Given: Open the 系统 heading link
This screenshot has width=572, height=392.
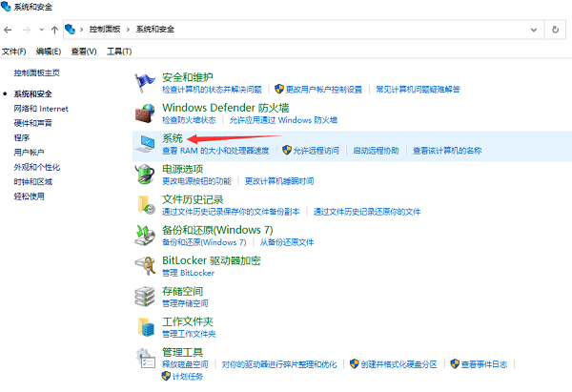Looking at the screenshot, I should [173, 138].
